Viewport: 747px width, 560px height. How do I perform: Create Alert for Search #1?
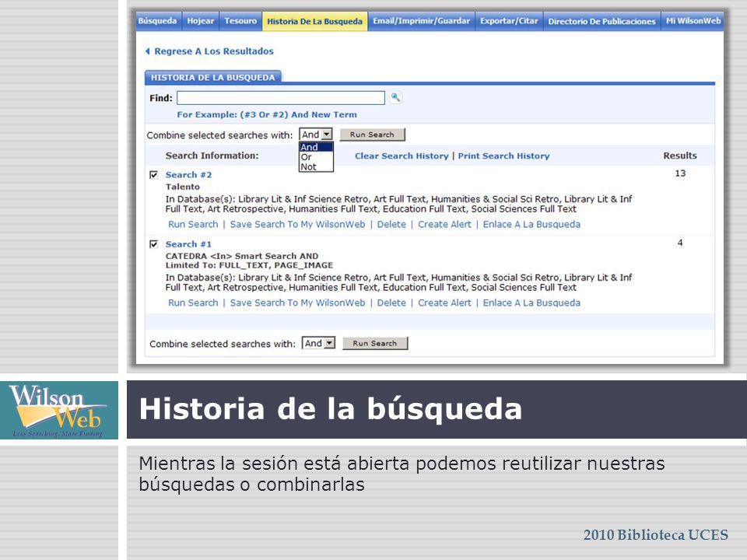pyautogui.click(x=444, y=303)
